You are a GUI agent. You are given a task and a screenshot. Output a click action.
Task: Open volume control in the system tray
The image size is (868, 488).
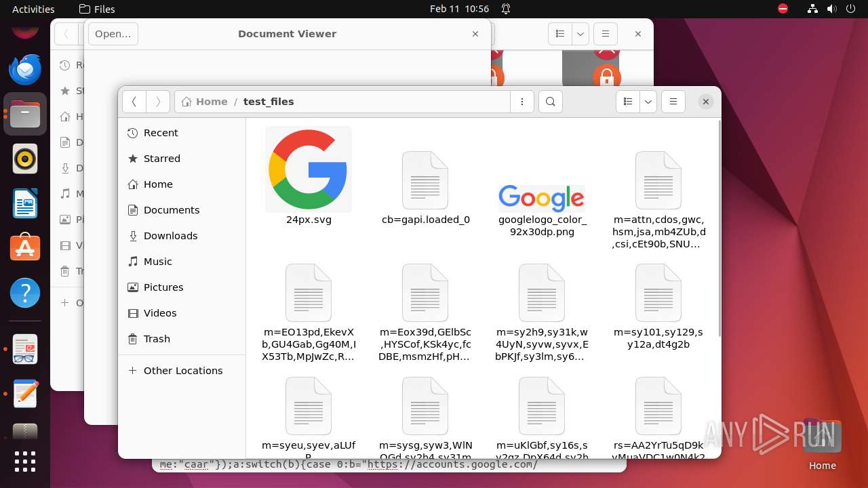point(831,9)
